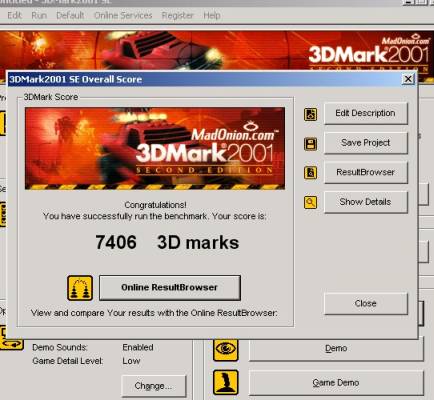The width and height of the screenshot is (434, 400).
Task: Open the ResultBrowser button
Action: point(366,172)
